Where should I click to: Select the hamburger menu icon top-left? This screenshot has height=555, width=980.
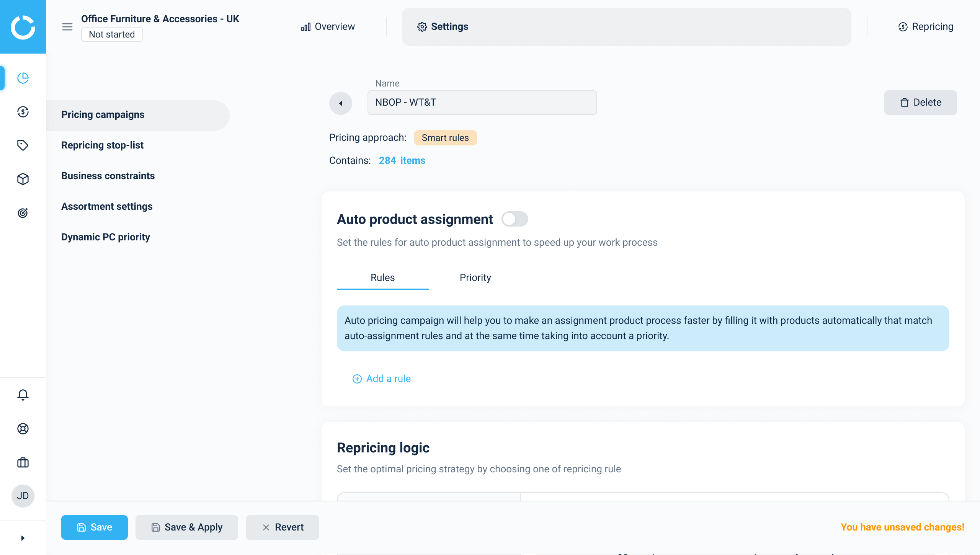[x=67, y=27]
